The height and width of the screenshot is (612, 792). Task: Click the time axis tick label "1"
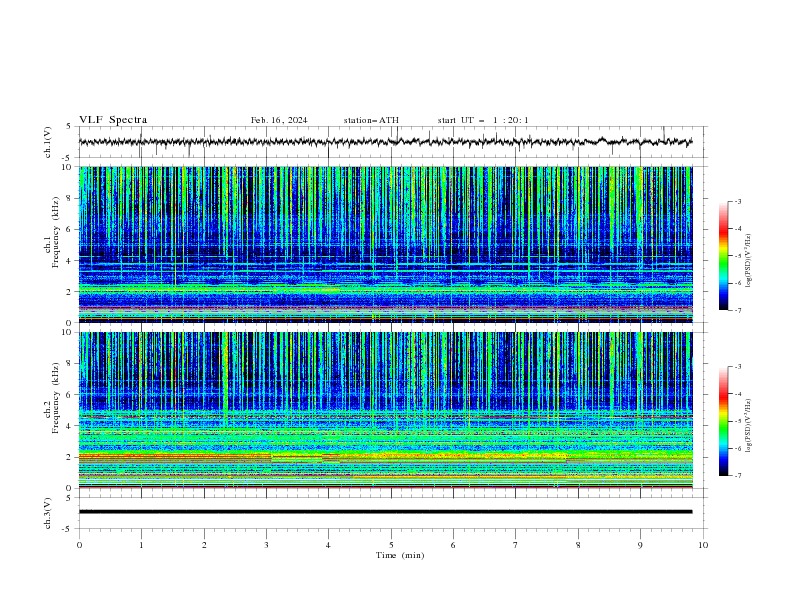pos(141,545)
